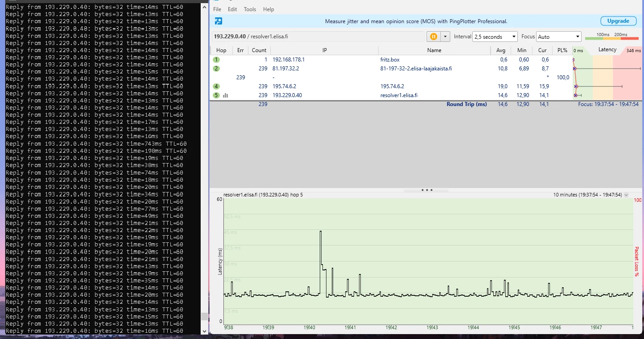Click the graph title resolver1.elisa.fi hop 5
Image resolution: width=644 pixels, height=339 pixels.
click(x=263, y=195)
